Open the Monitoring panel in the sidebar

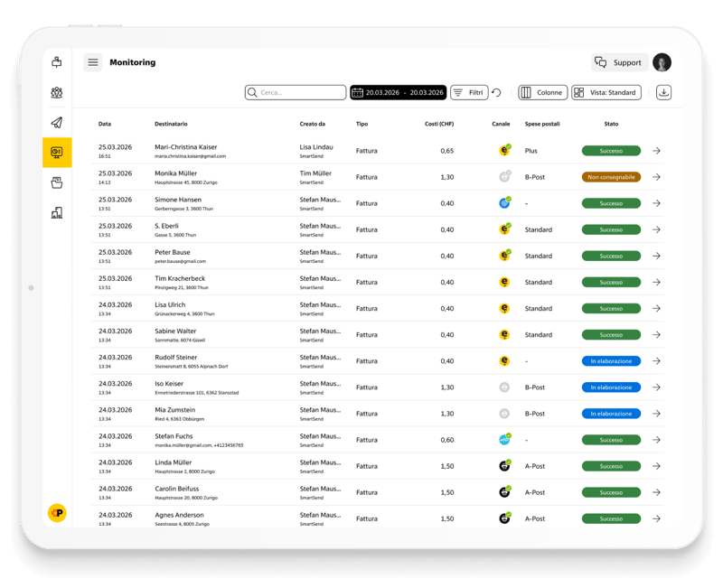coord(56,151)
